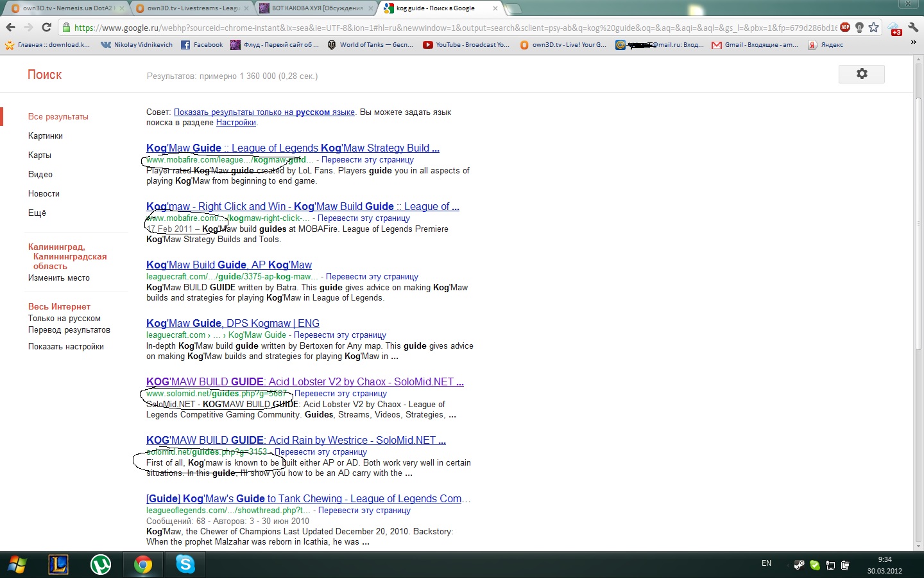Bookmark this page with the star icon
The width and height of the screenshot is (924, 578).
point(873,28)
